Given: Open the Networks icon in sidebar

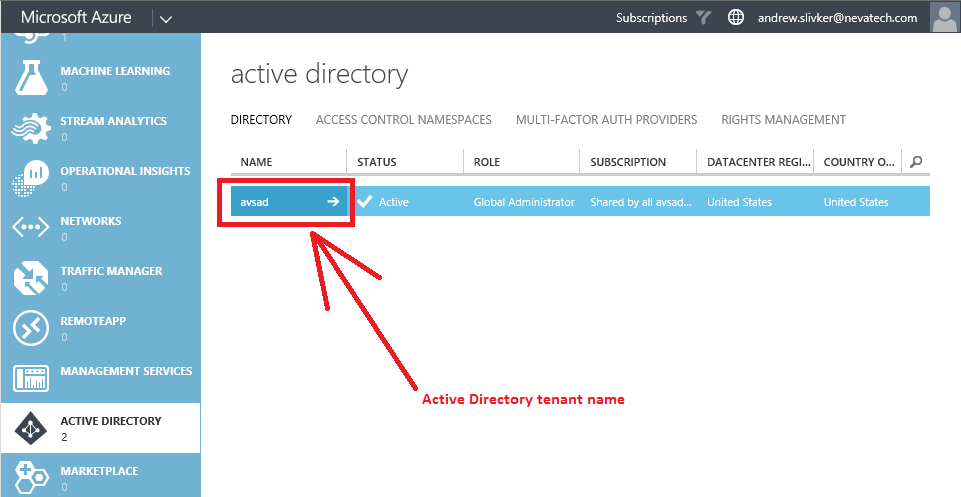Looking at the screenshot, I should (x=31, y=228).
